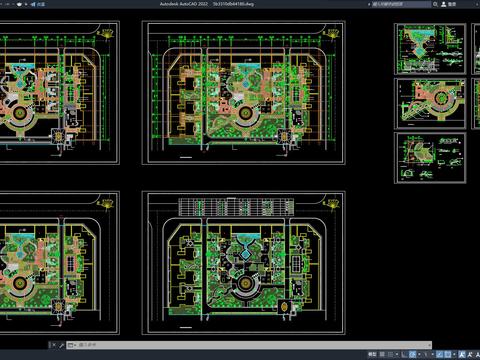Open object snap options dropdown arrow
The image size is (480, 360).
tap(454, 354)
